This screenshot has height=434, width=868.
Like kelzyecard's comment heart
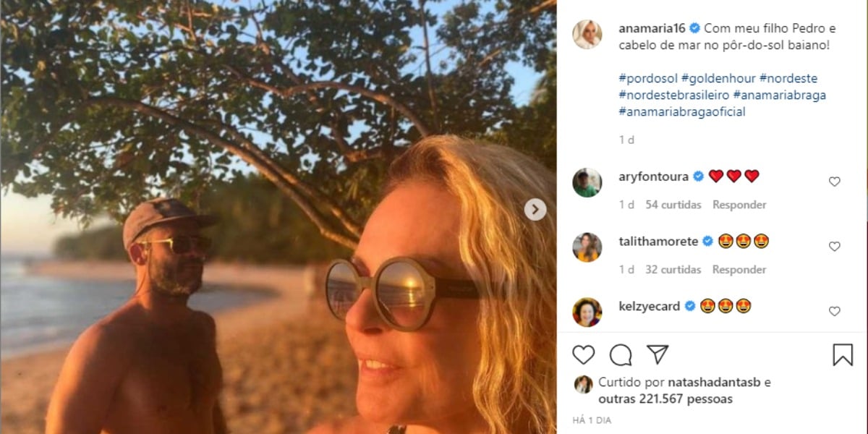pos(834,311)
